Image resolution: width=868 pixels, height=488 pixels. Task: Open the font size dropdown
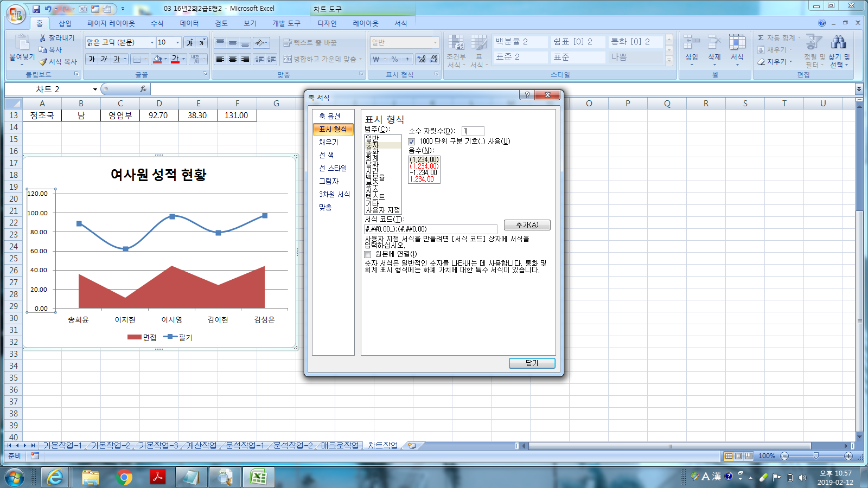pos(177,42)
